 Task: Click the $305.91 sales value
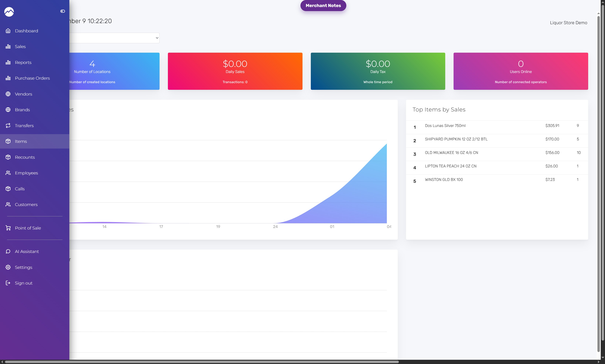click(552, 126)
